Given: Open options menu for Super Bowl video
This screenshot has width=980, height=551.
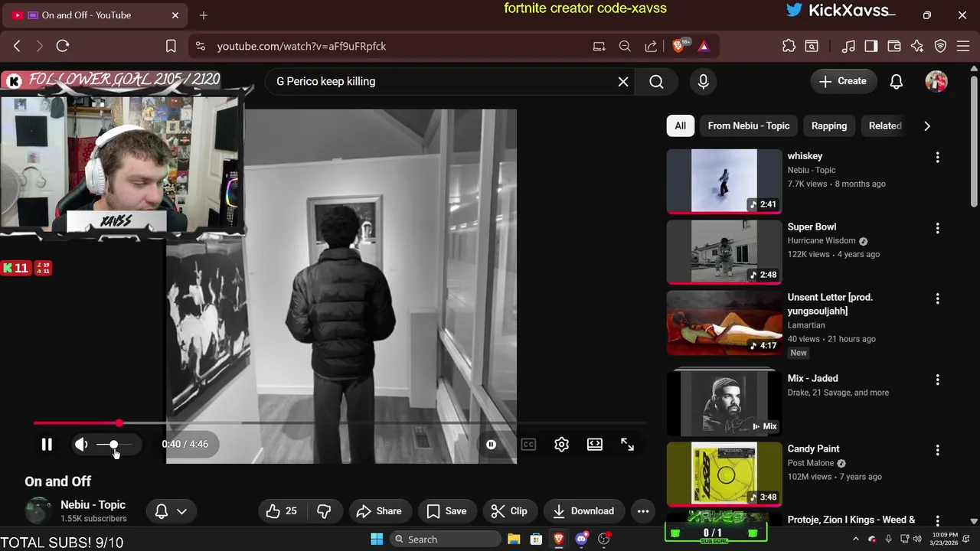Looking at the screenshot, I should point(937,228).
